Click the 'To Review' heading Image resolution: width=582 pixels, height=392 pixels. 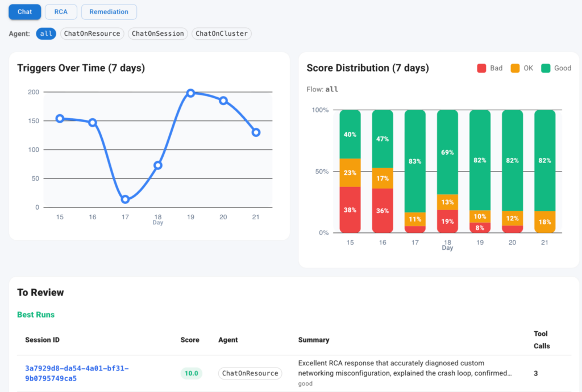pos(40,293)
